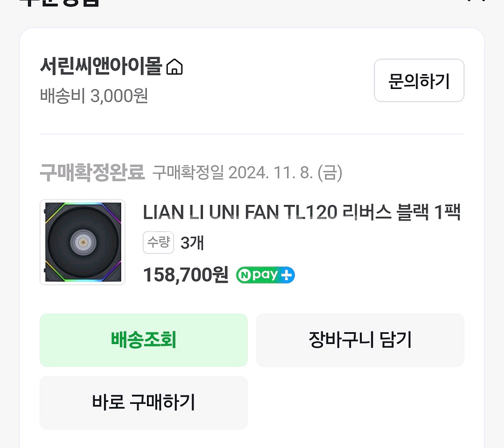Image resolution: width=504 pixels, height=448 pixels.
Task: Click the 배송비 3,000원 shipping fee text
Action: (94, 96)
